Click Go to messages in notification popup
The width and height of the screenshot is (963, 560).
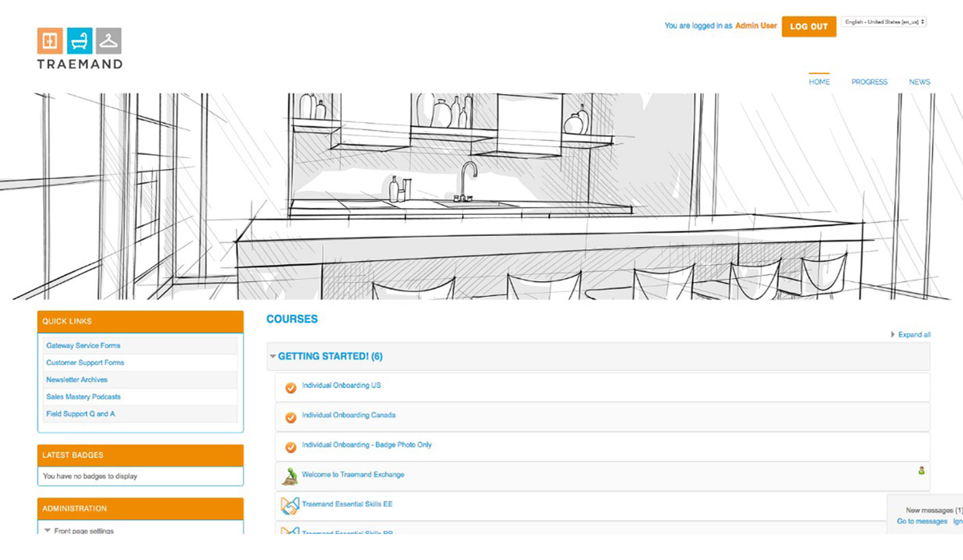921,521
